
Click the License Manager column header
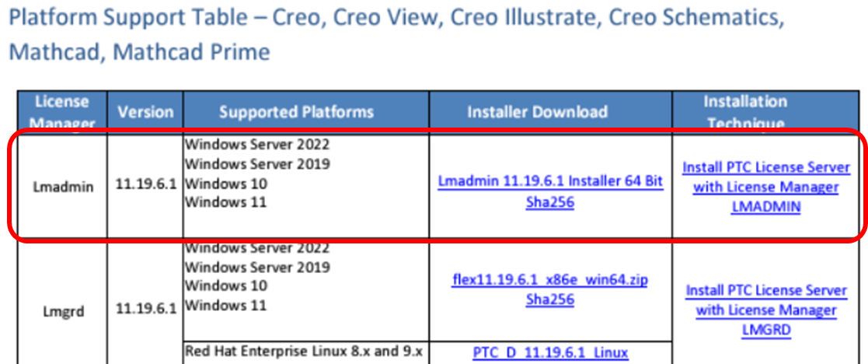(62, 111)
